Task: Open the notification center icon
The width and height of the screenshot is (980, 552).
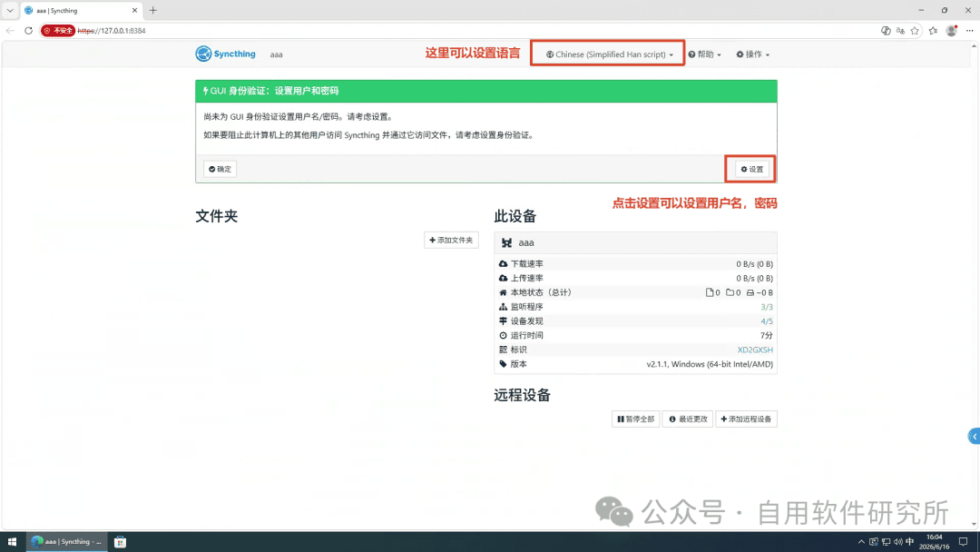Action: (x=963, y=542)
